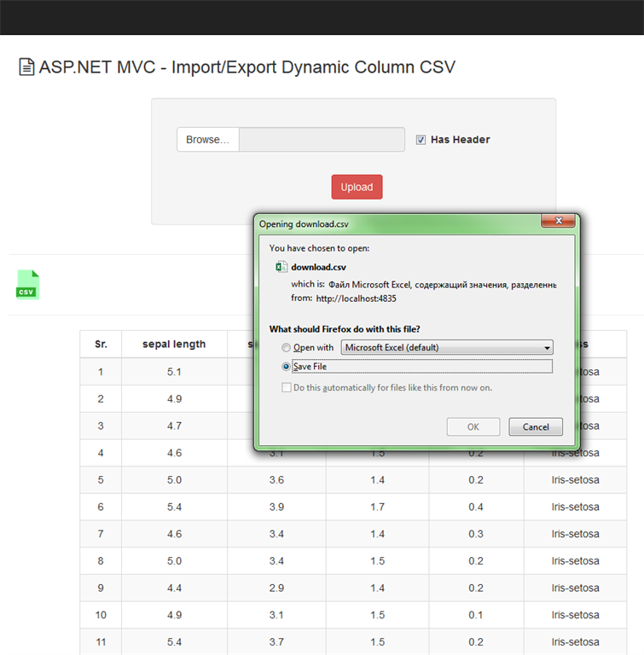Click the sepal length column header
Viewport: 644px width, 655px height.
coord(174,345)
